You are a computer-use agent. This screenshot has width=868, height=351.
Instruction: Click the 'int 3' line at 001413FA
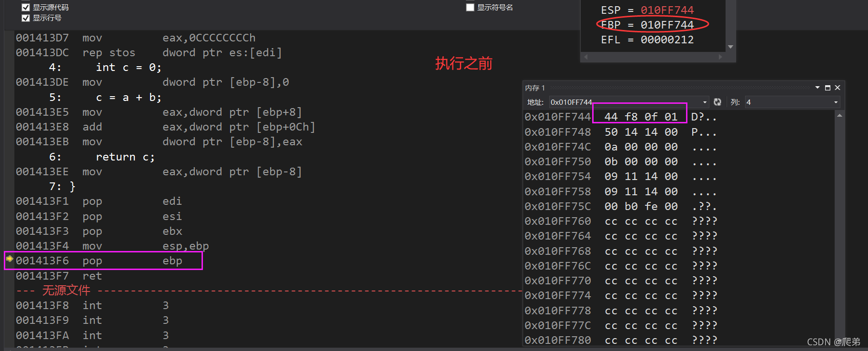(x=92, y=336)
